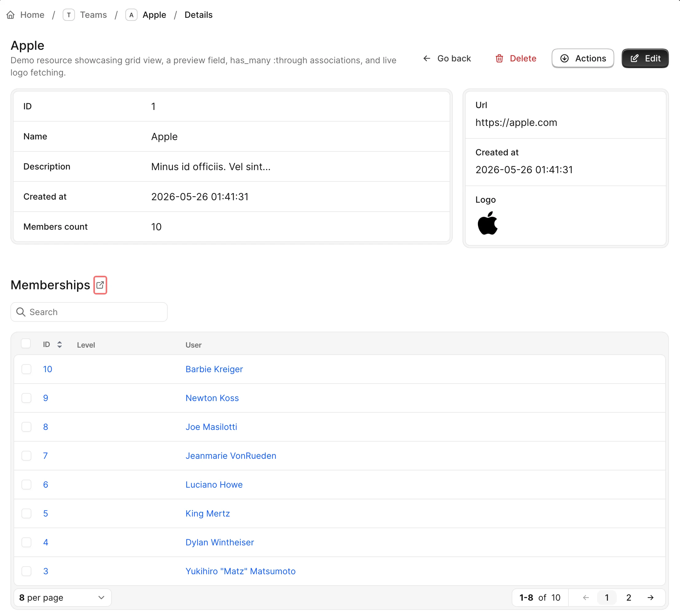Select page 2 in pagination
680x616 pixels.
click(x=629, y=598)
